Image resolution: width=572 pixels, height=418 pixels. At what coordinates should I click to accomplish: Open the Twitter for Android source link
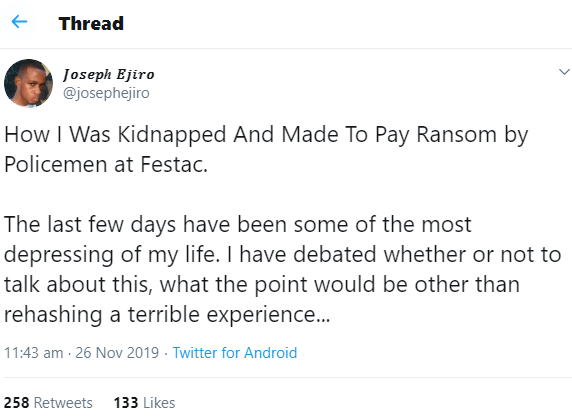coord(235,353)
